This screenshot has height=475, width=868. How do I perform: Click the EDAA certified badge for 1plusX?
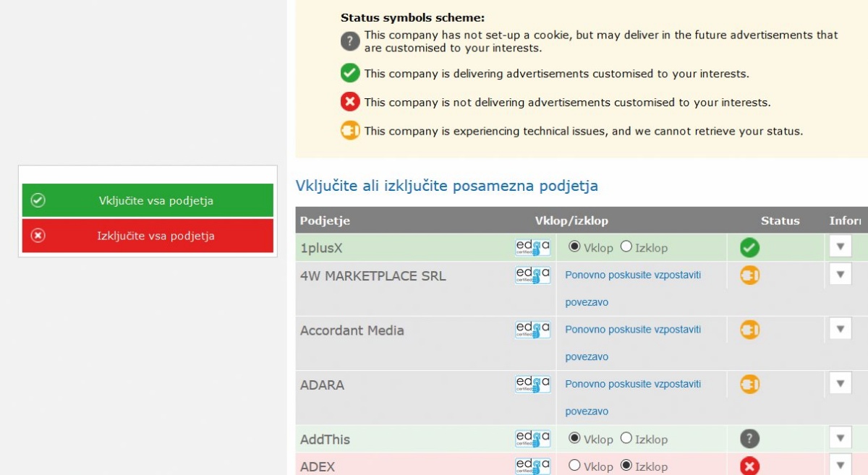532,247
